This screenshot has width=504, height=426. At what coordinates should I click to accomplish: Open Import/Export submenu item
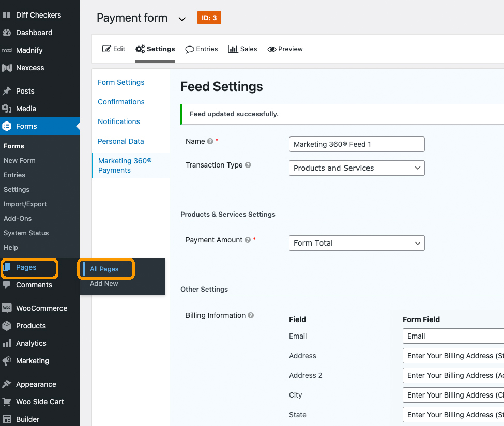pyautogui.click(x=25, y=204)
